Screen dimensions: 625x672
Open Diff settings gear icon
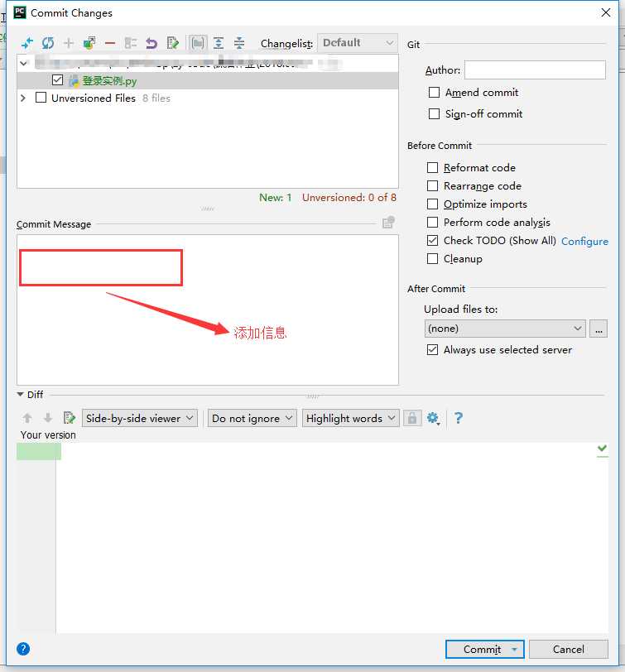433,418
